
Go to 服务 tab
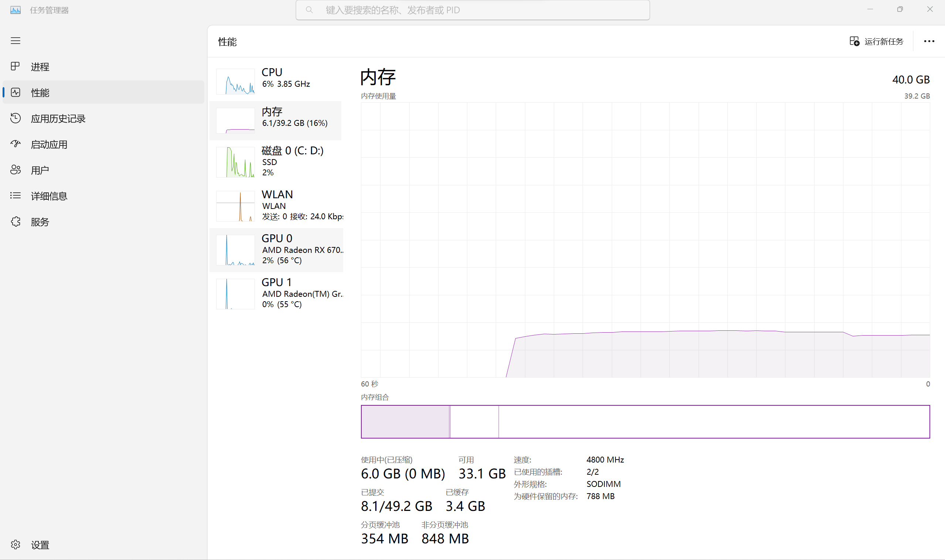point(103,222)
